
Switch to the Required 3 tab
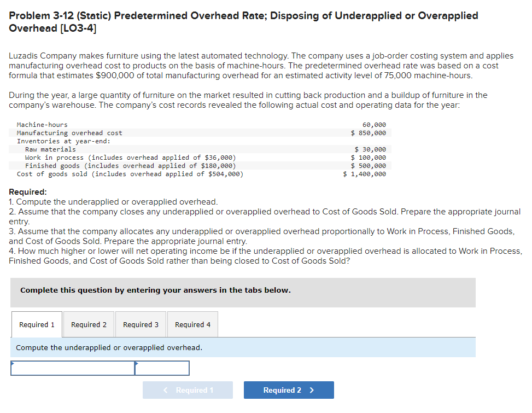[x=141, y=324]
